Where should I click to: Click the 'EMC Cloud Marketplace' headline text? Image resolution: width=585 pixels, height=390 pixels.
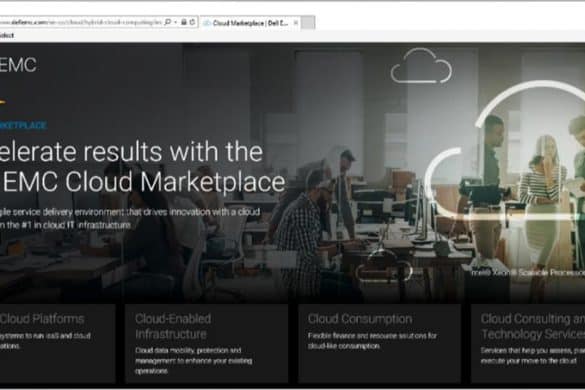pos(144,182)
